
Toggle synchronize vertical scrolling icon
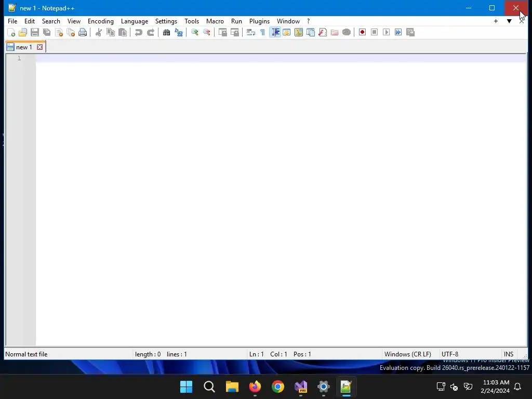click(222, 32)
